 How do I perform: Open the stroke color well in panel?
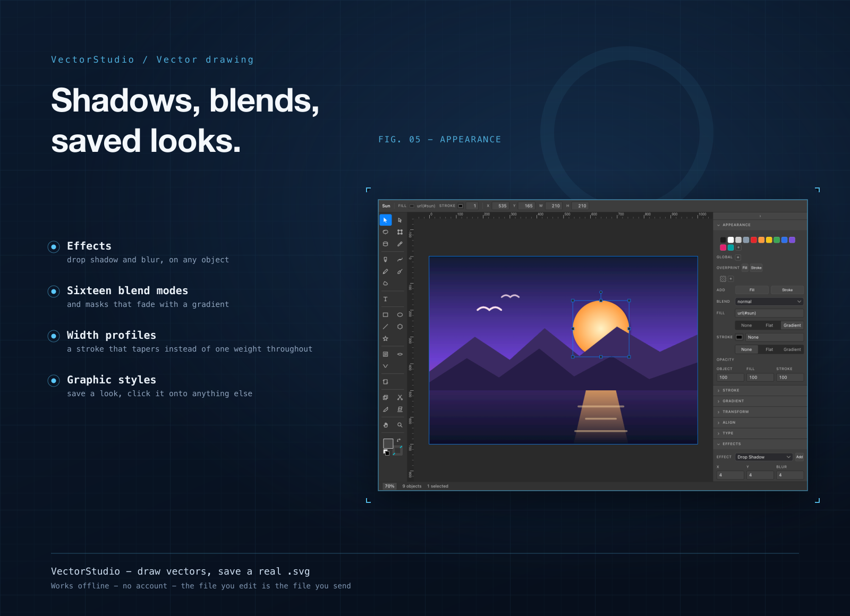coord(739,337)
